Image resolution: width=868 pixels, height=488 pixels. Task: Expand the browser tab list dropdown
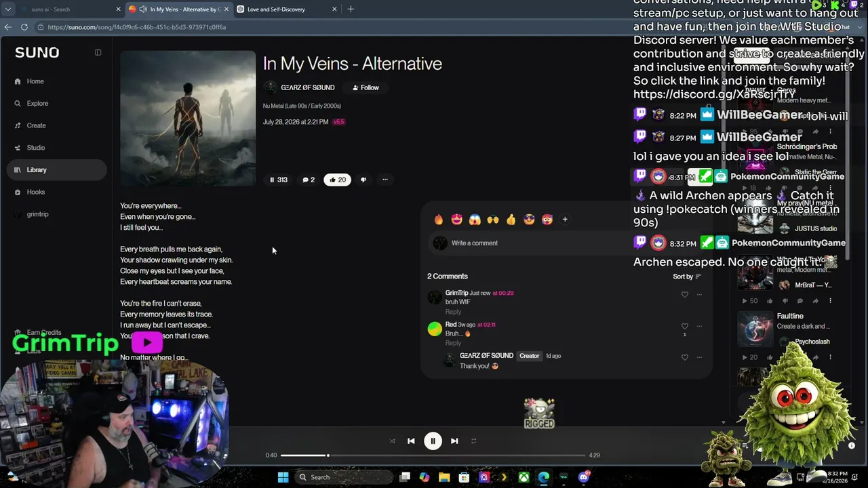tap(8, 9)
